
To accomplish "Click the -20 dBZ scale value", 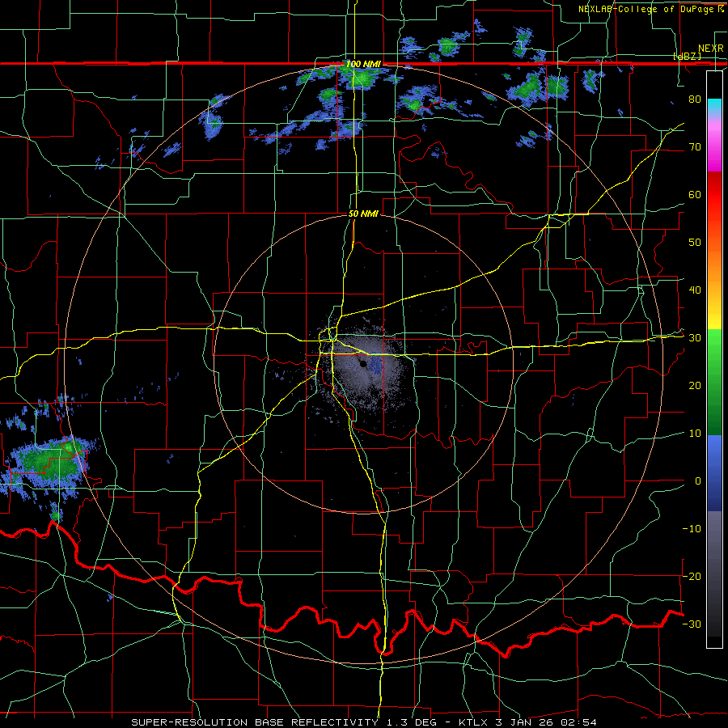I will [692, 576].
